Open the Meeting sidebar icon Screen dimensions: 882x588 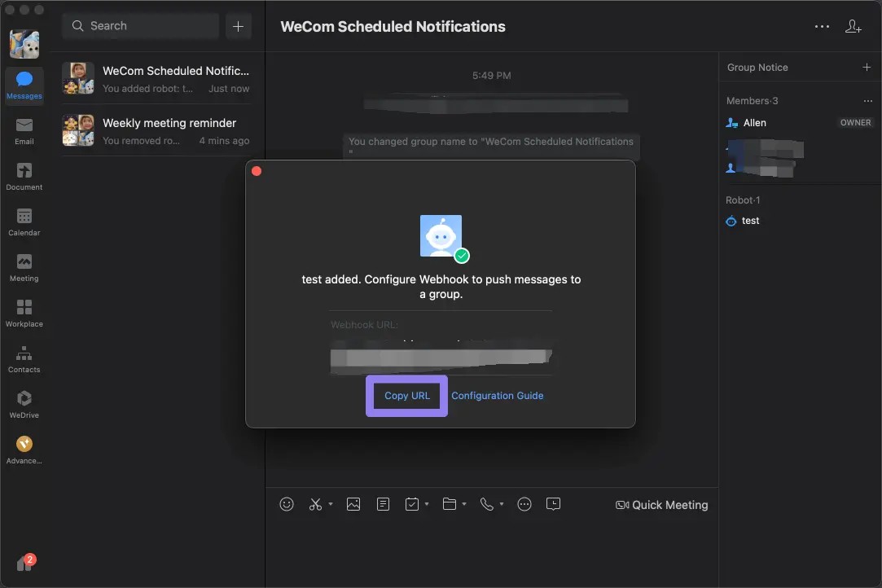(x=24, y=266)
